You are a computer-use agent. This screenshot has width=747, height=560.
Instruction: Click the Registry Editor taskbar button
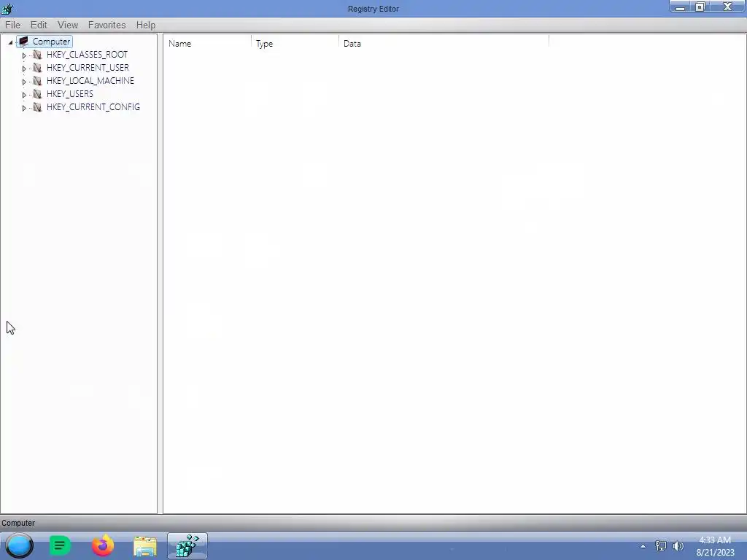tap(187, 545)
